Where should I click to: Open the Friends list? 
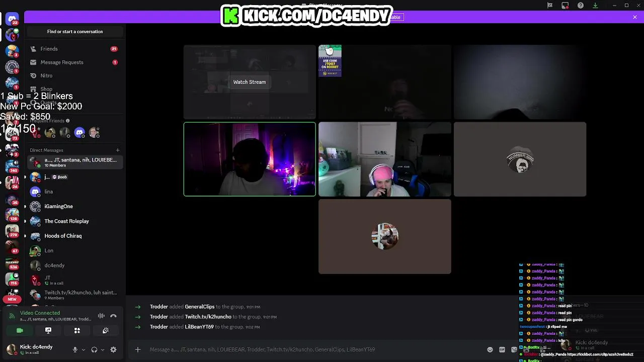(x=74, y=49)
